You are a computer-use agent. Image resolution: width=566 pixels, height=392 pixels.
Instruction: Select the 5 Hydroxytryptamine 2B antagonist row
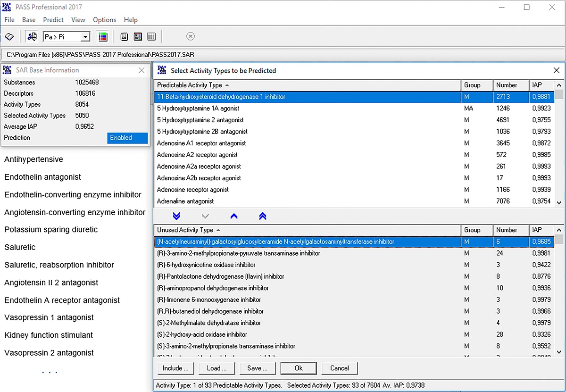354,132
